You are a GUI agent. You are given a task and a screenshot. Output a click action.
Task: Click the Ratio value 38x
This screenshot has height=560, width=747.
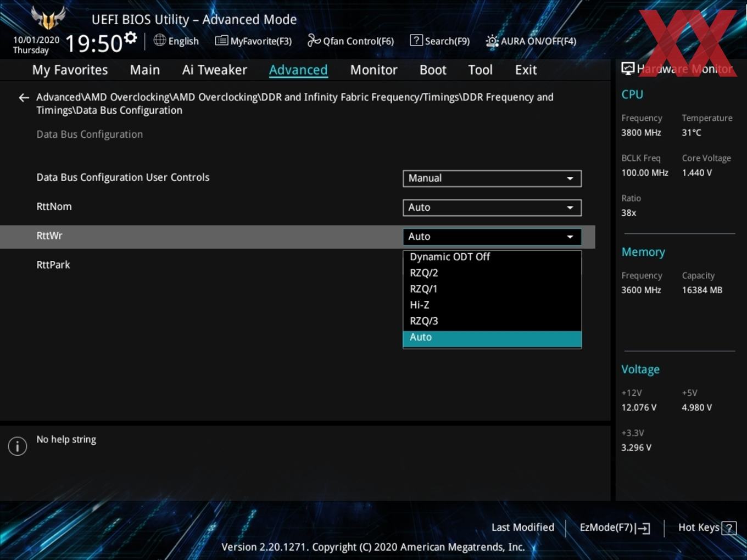pos(629,213)
